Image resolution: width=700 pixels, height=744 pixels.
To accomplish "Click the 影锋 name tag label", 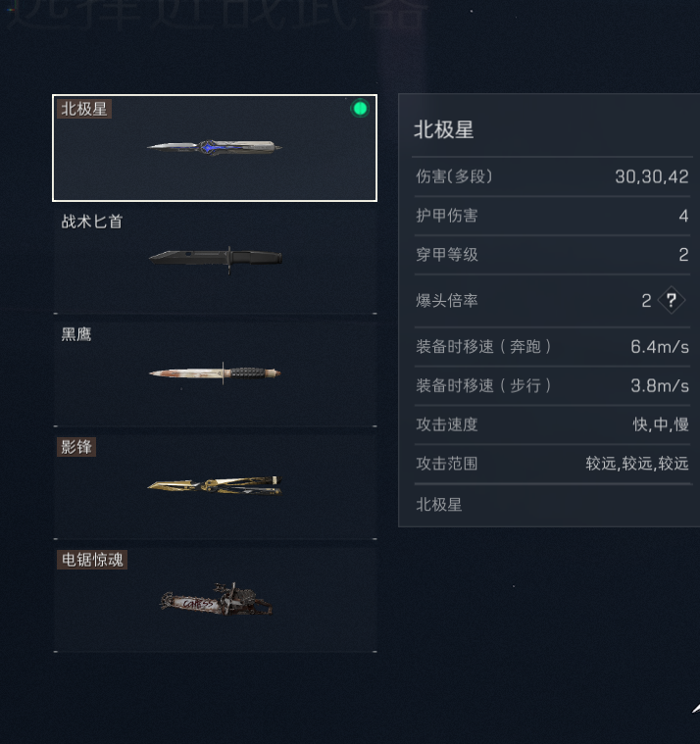I will (76, 447).
